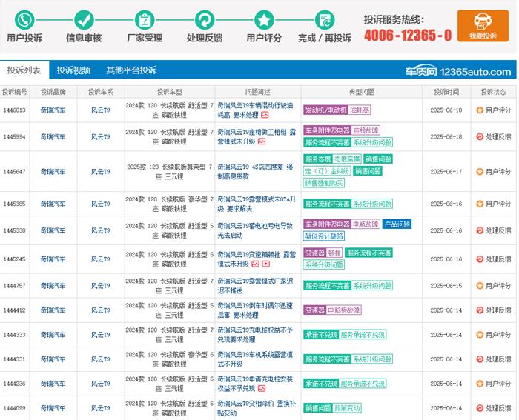
Task: Click the blue 产品问题 tag
Action: click(x=397, y=224)
